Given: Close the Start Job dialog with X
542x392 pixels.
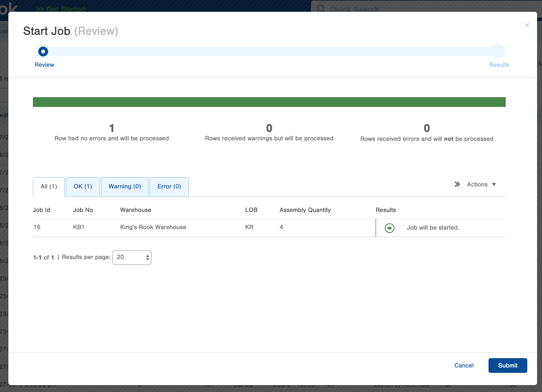Looking at the screenshot, I should (x=527, y=25).
